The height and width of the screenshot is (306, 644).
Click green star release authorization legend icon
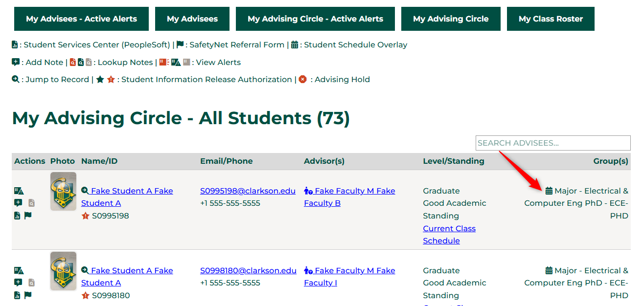pyautogui.click(x=100, y=80)
